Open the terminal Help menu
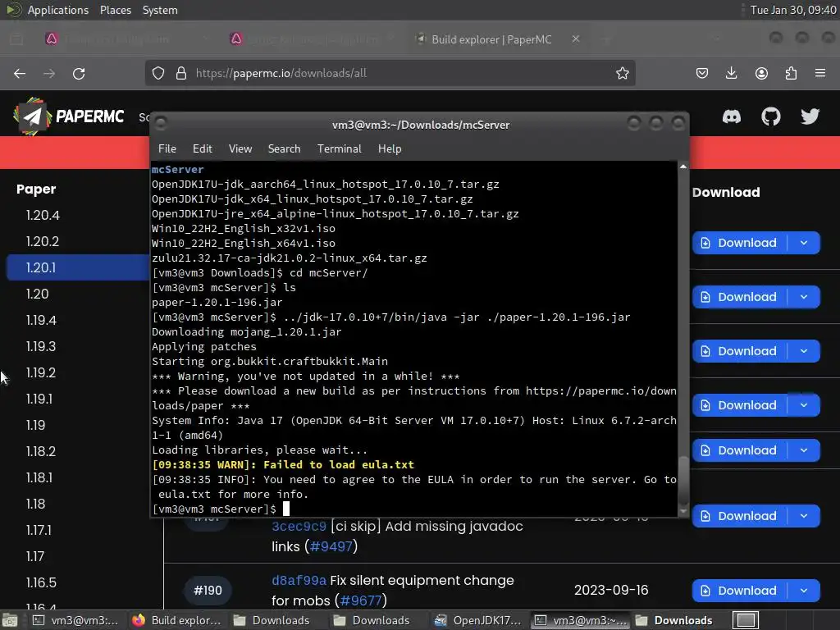 [x=390, y=149]
